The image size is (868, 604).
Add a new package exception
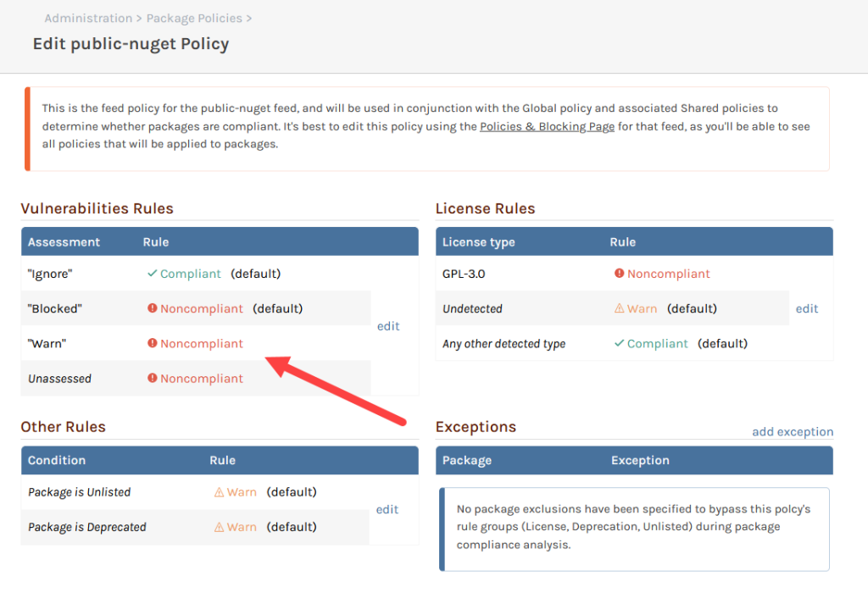tap(793, 432)
